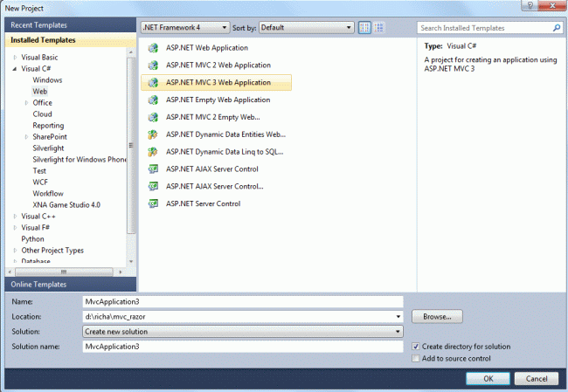Select ASP.NET Empty Web Application text
This screenshot has height=392, width=568.
coord(218,100)
